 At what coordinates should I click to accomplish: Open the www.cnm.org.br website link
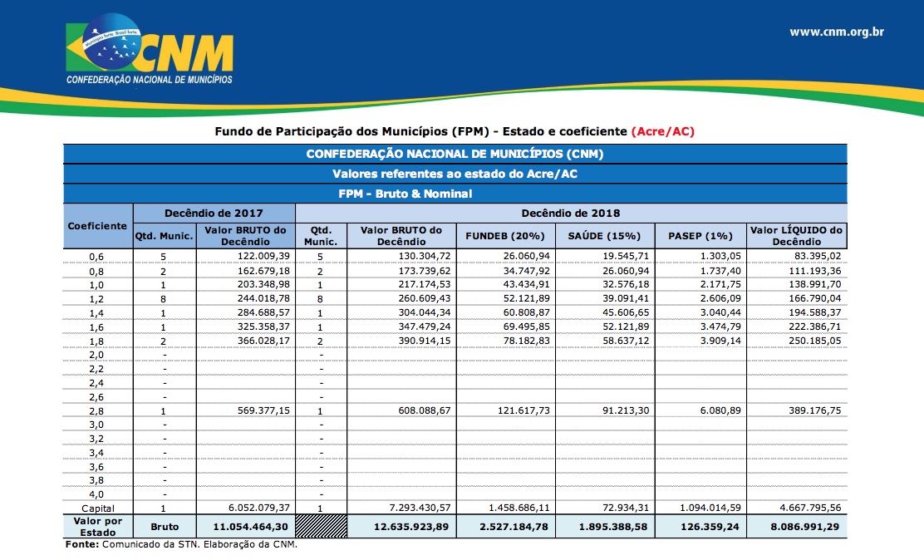point(837,32)
